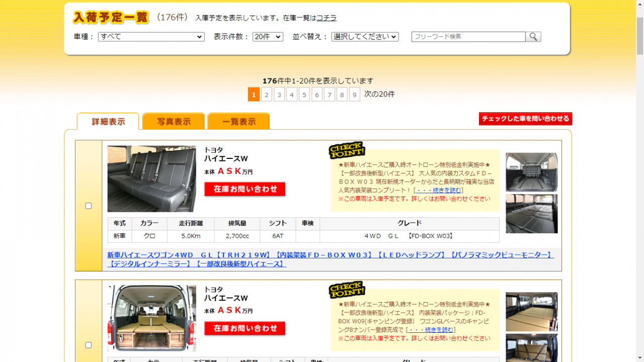644x362 pixels.
Task: Switch to the 一覧表示 tab
Action: pos(238,122)
